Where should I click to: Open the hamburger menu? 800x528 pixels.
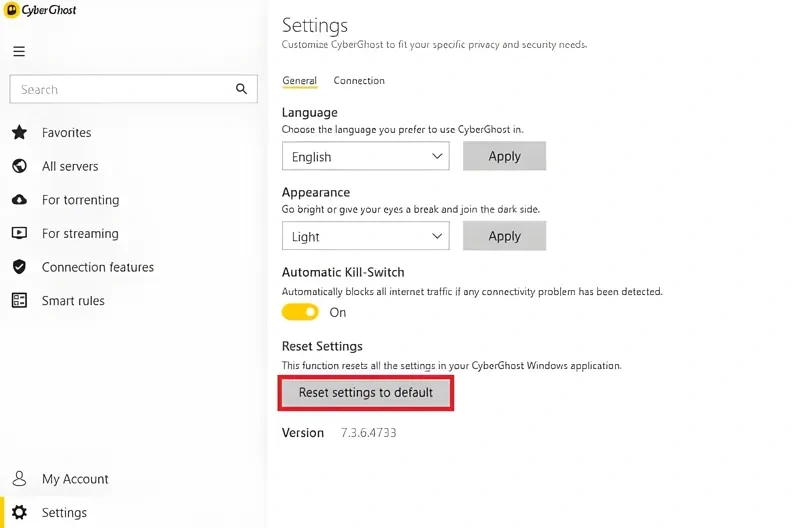point(19,52)
